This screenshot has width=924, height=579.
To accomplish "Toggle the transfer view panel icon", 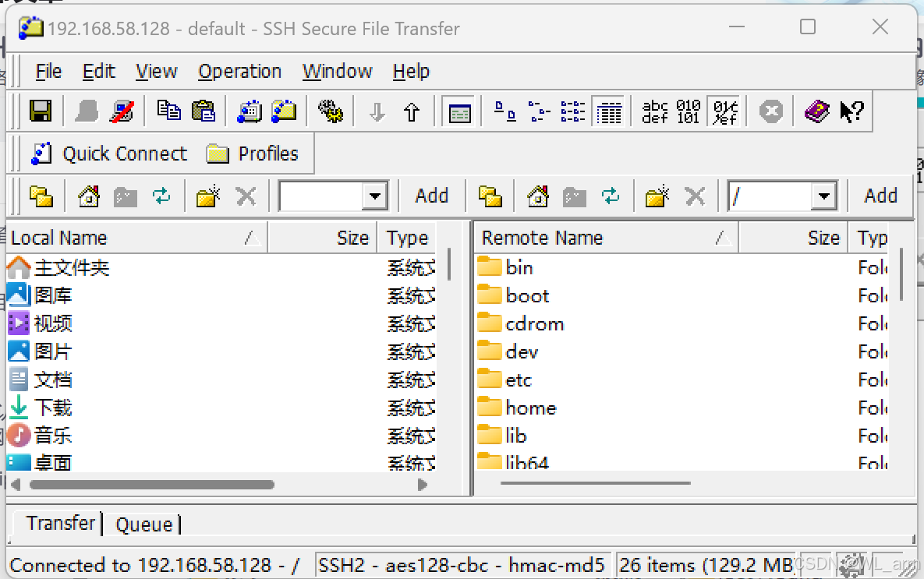I will coord(459,111).
